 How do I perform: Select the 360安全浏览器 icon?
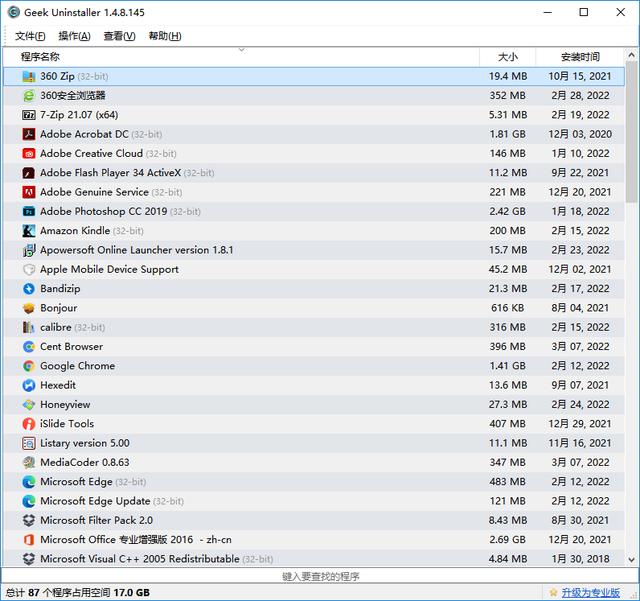point(30,96)
